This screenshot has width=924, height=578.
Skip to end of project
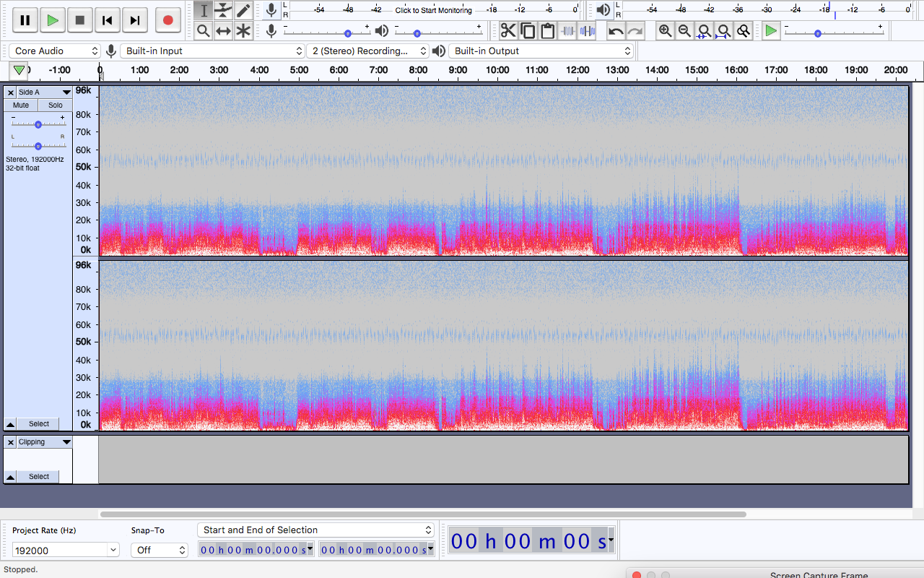coord(135,20)
